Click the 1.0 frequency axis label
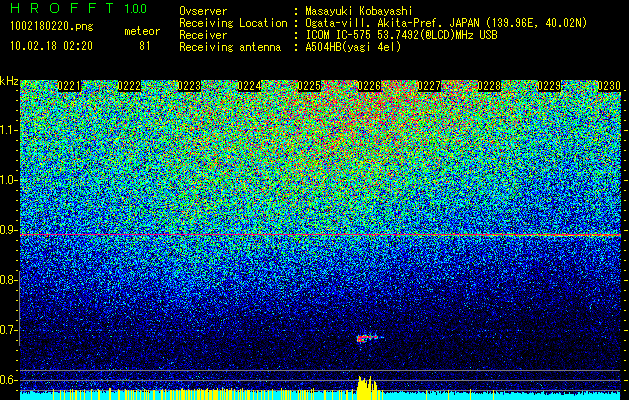This screenshot has width=629, height=400. [8, 180]
